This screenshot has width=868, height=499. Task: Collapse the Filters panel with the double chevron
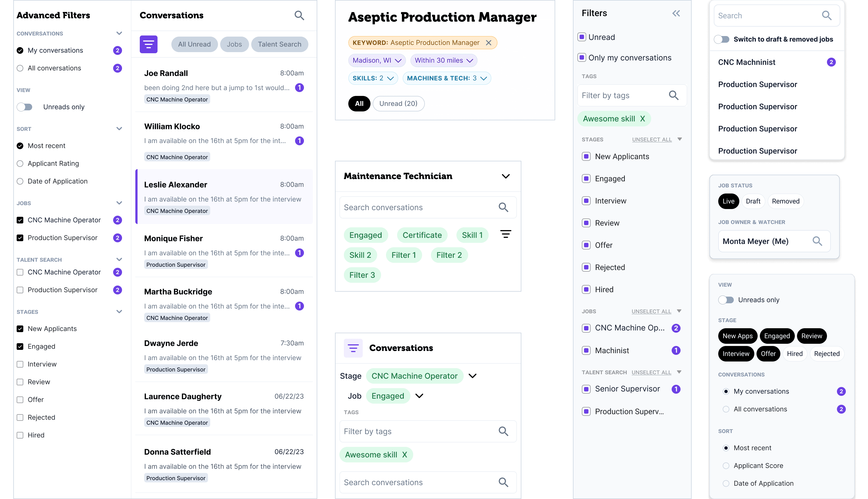click(x=676, y=13)
